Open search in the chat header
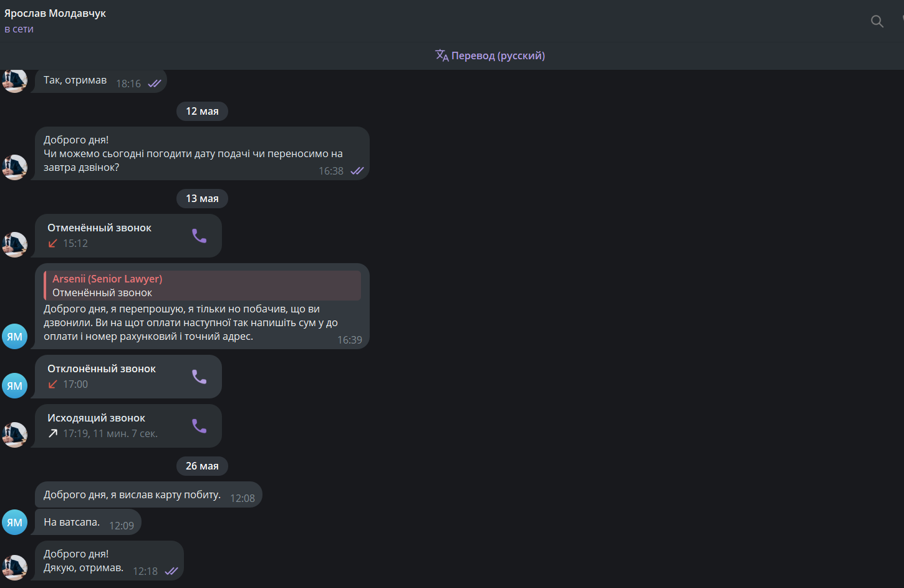Screen dimensions: 904x588 click(877, 22)
